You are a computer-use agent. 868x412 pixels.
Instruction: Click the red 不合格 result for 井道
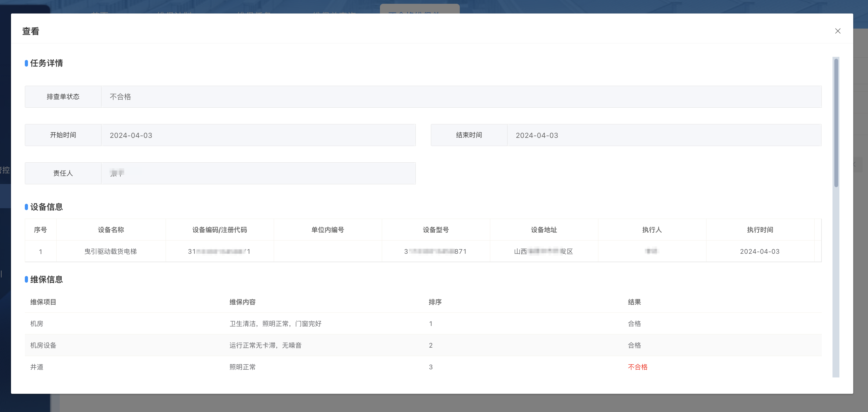[x=638, y=367]
